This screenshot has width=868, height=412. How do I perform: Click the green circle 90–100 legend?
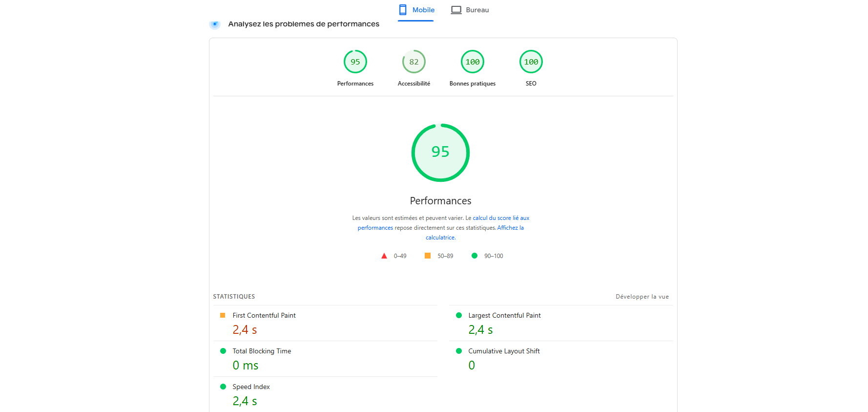[475, 256]
